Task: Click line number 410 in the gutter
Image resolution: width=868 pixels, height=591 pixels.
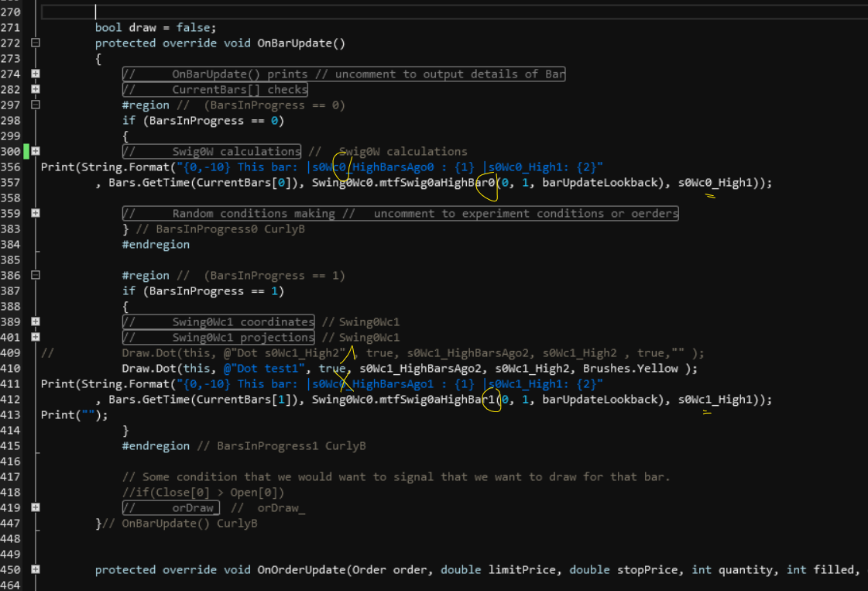Action: [11, 369]
